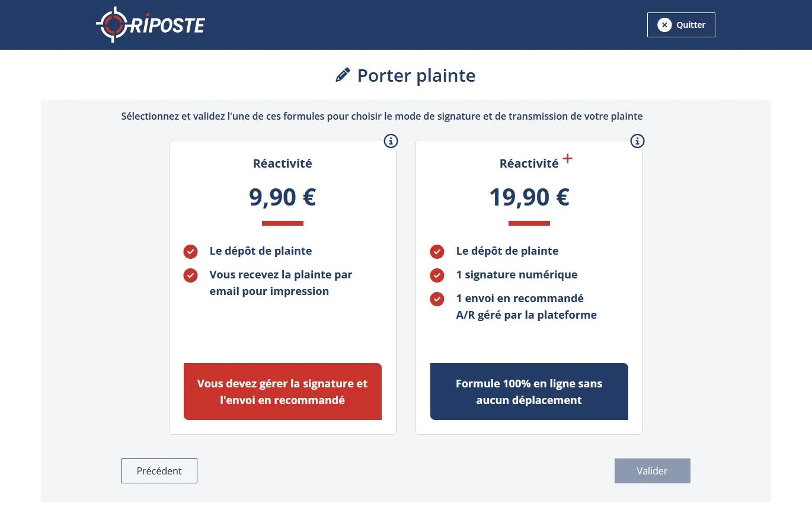Click first 'Le dépôt de plainte' checkmark
The width and height of the screenshot is (812, 526).
click(x=190, y=251)
